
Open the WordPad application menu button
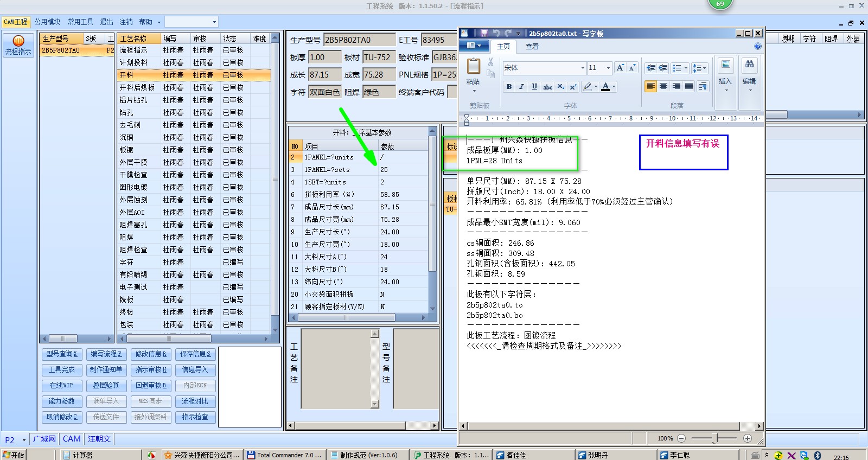(474, 46)
